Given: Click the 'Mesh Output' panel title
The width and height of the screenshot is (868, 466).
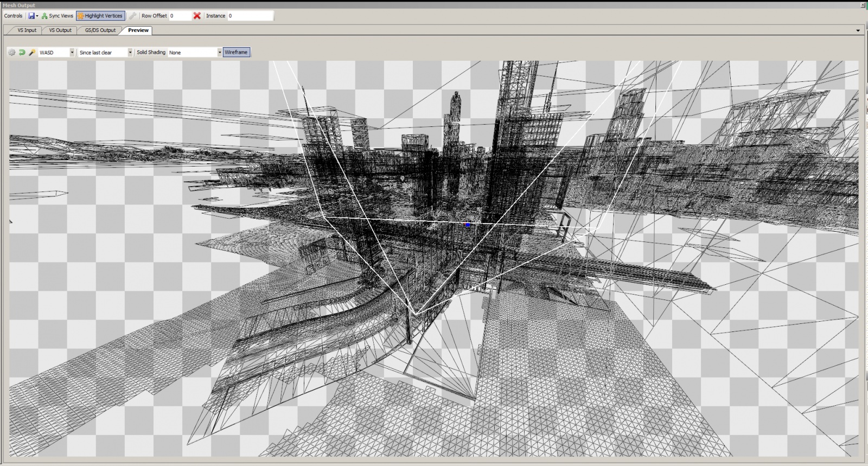Looking at the screenshot, I should pos(19,5).
